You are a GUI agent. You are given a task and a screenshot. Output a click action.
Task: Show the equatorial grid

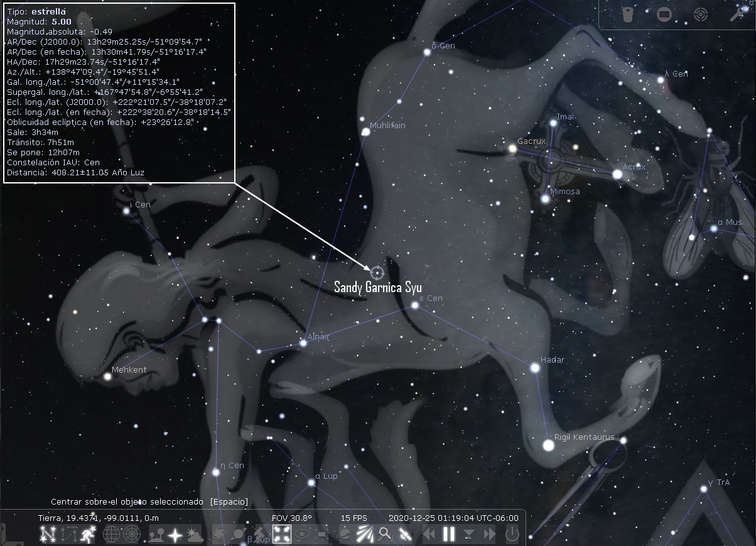click(x=111, y=535)
